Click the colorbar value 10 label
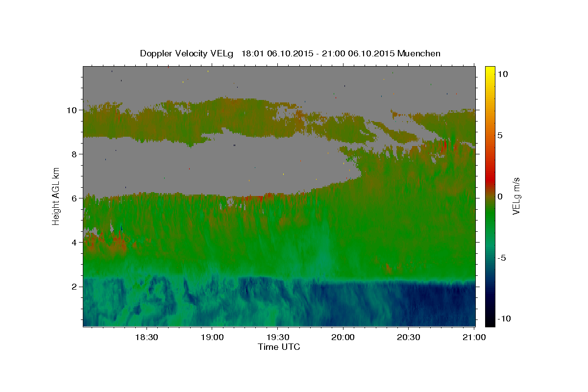The image size is (588, 392). pos(502,74)
